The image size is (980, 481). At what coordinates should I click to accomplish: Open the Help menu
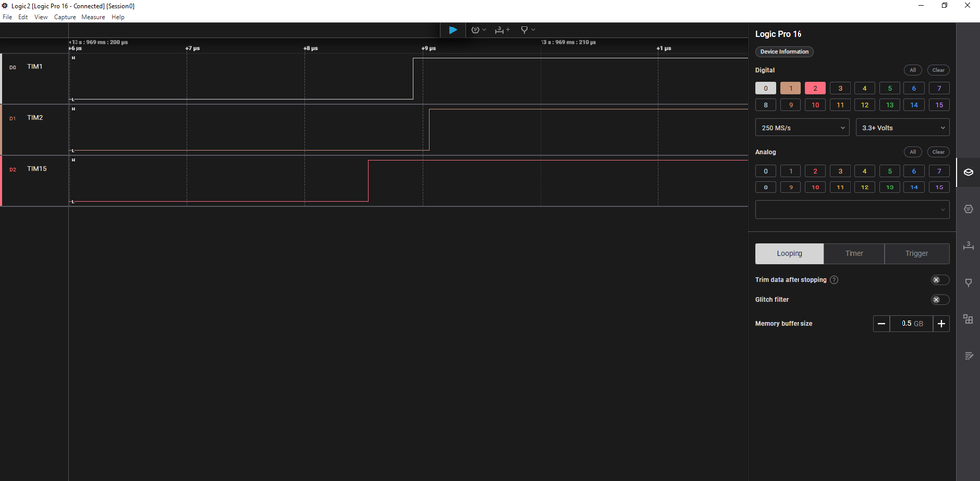point(118,17)
